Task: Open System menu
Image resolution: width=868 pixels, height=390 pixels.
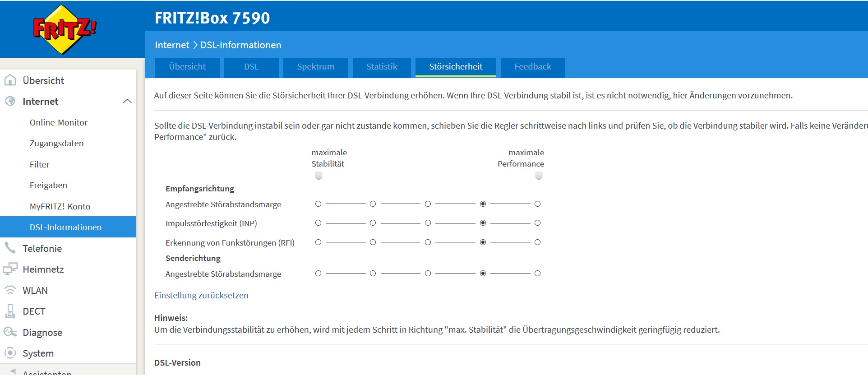Action: [38, 353]
